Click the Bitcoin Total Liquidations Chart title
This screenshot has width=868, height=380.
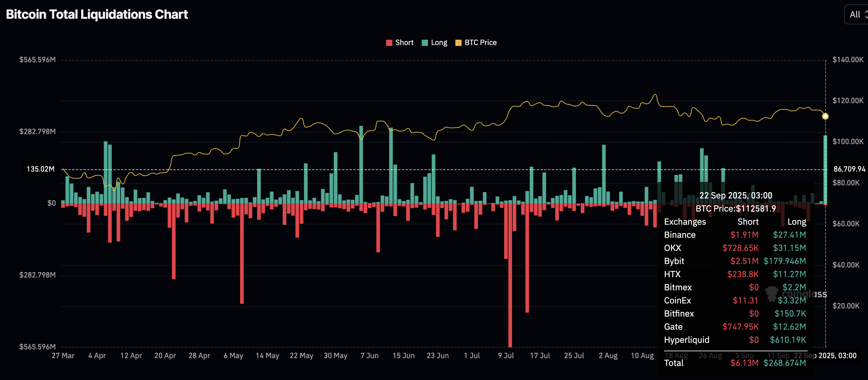click(97, 14)
